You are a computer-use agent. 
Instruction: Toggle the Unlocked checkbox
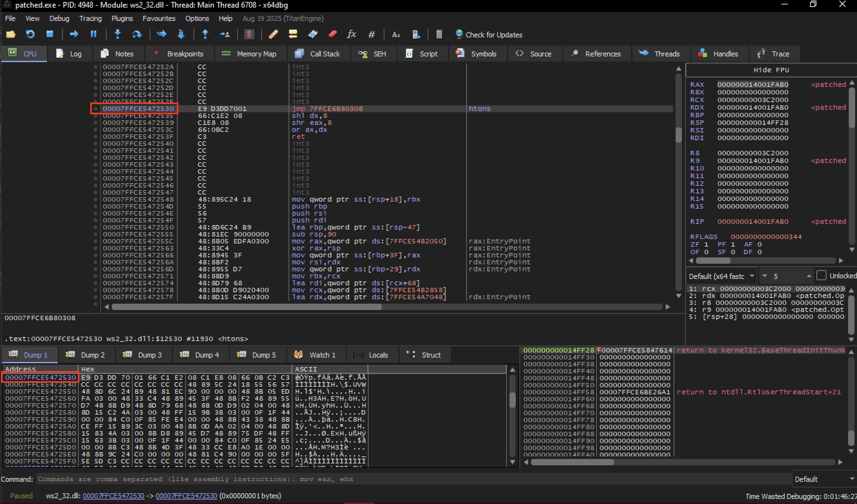[x=821, y=276]
